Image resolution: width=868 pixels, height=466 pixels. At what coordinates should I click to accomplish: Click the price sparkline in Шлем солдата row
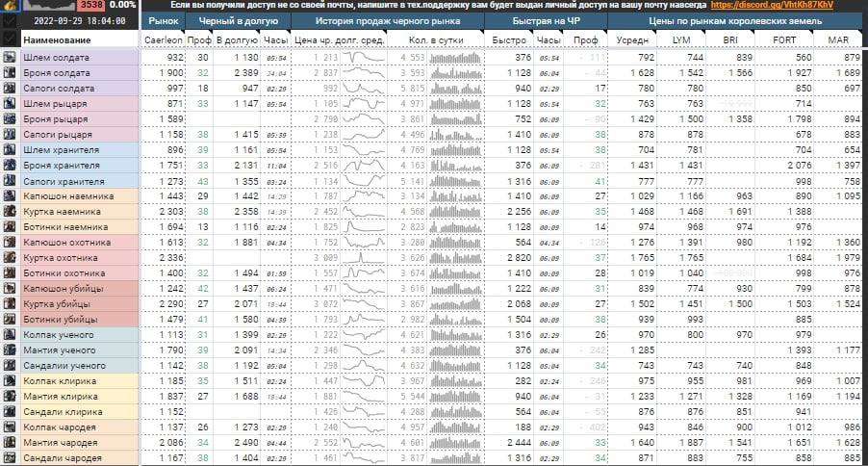pos(363,57)
